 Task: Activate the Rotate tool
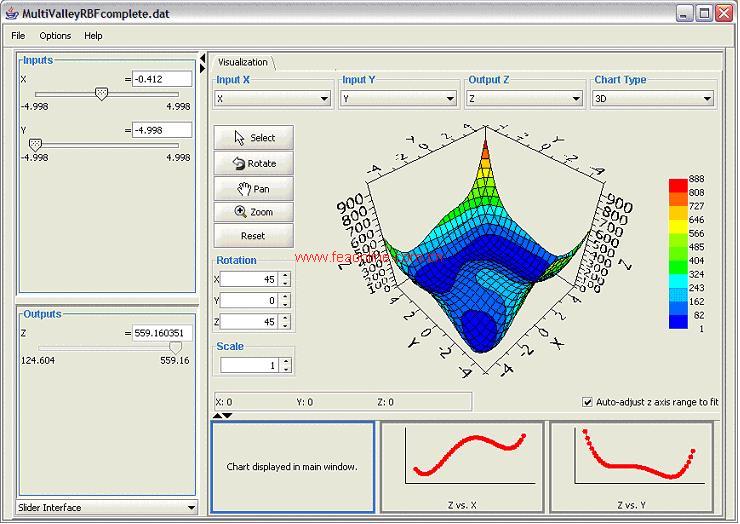[x=253, y=163]
